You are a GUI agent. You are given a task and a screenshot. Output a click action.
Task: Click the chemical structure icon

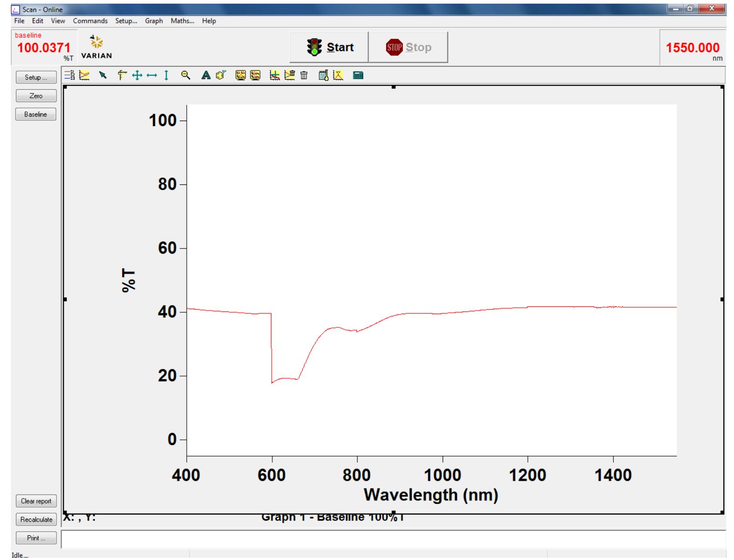(221, 76)
